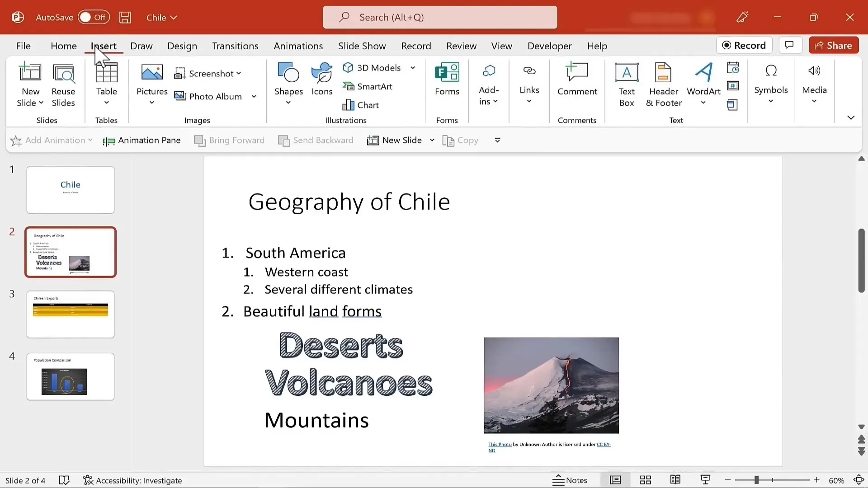Click the Table grid icon
868x488 pixels.
coord(107,72)
